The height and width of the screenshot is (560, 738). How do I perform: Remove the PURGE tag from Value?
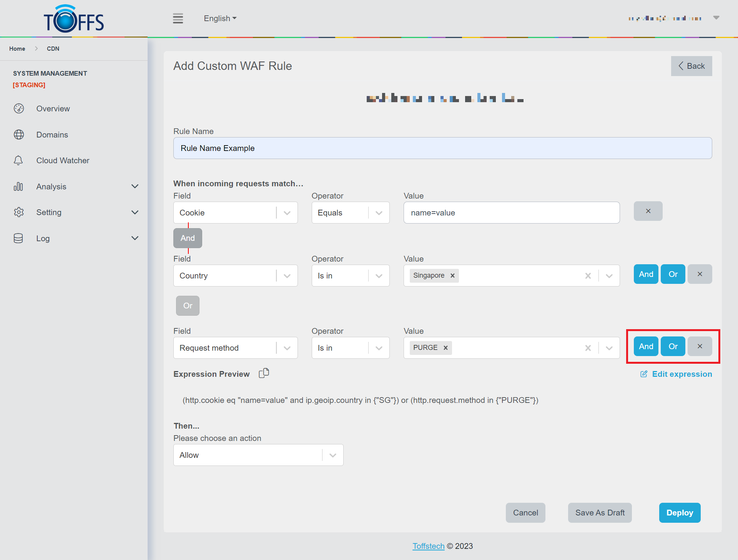(446, 348)
